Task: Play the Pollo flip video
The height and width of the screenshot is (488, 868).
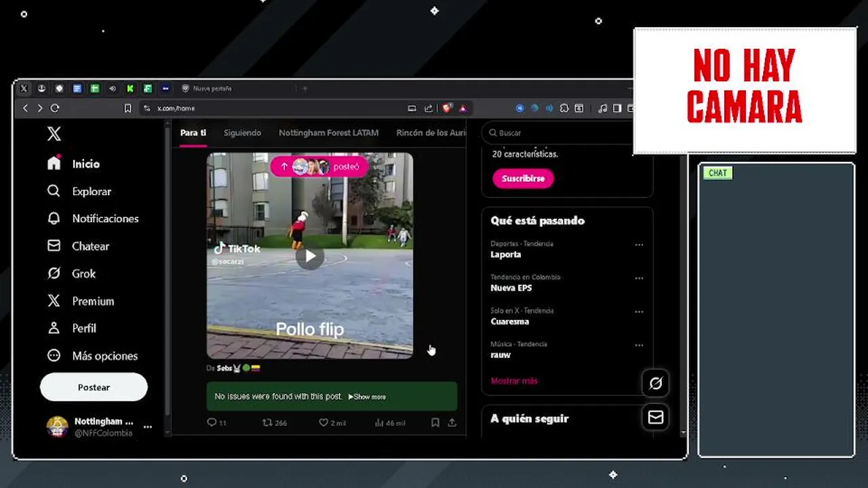Action: 310,256
